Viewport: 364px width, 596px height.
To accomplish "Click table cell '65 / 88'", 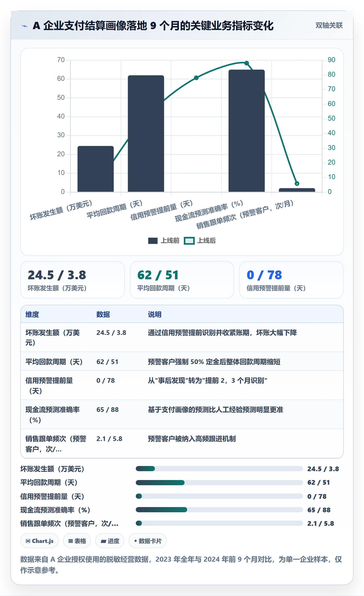I will pyautogui.click(x=108, y=410).
